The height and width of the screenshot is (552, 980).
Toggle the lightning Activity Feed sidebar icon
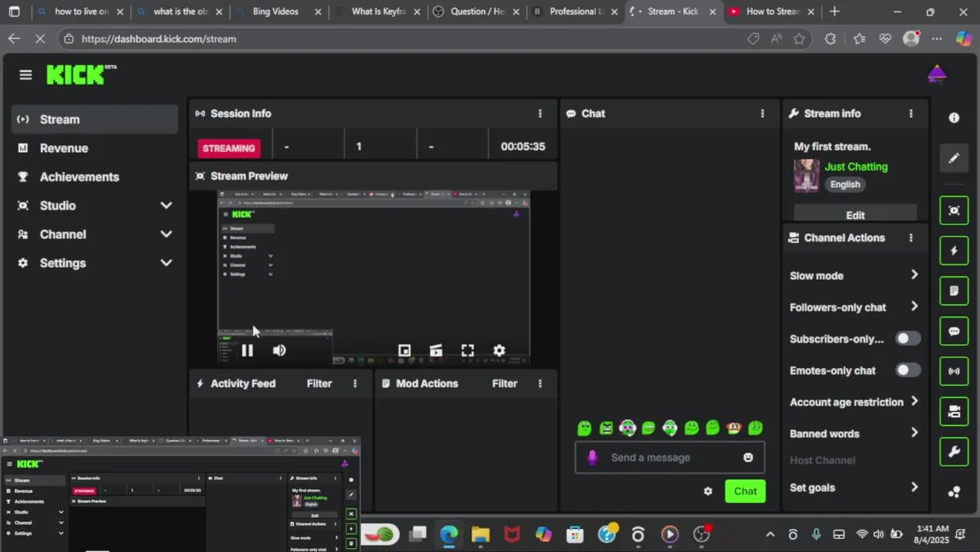coord(954,251)
